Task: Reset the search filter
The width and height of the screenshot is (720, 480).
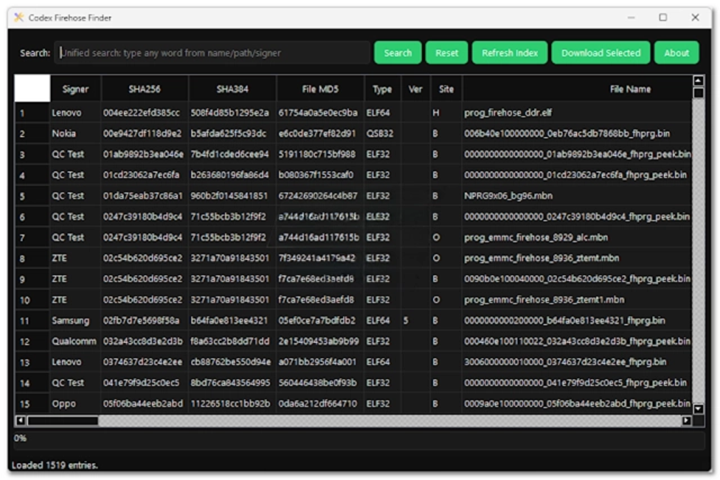Action: click(447, 53)
